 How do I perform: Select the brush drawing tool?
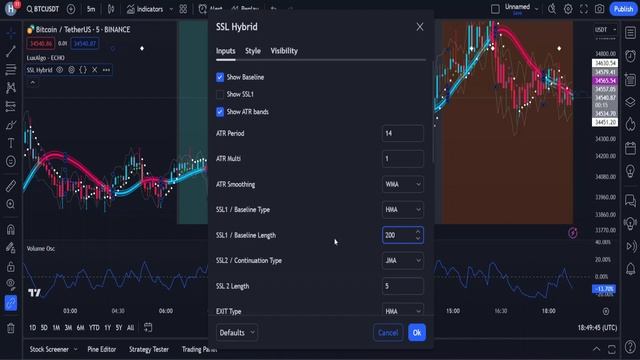click(11, 125)
